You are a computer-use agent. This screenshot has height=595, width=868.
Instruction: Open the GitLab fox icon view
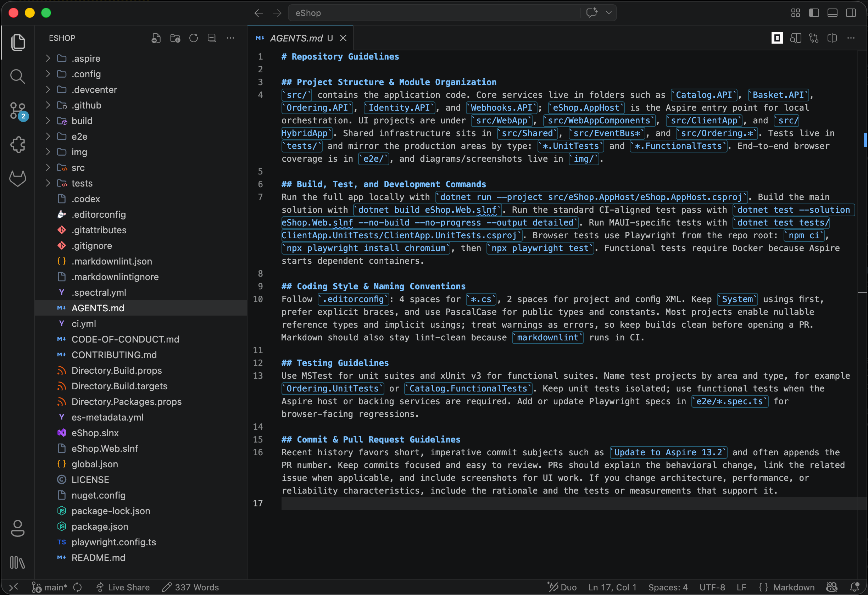point(18,179)
